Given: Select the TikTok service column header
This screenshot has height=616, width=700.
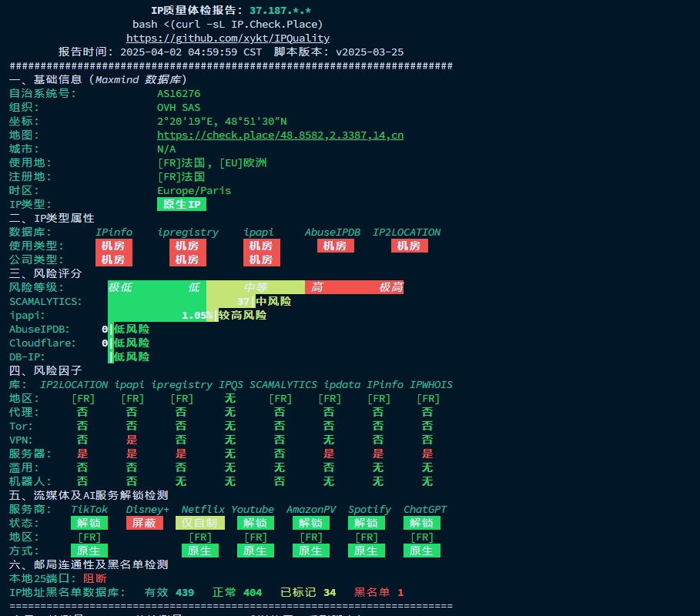Looking at the screenshot, I should point(89,509).
